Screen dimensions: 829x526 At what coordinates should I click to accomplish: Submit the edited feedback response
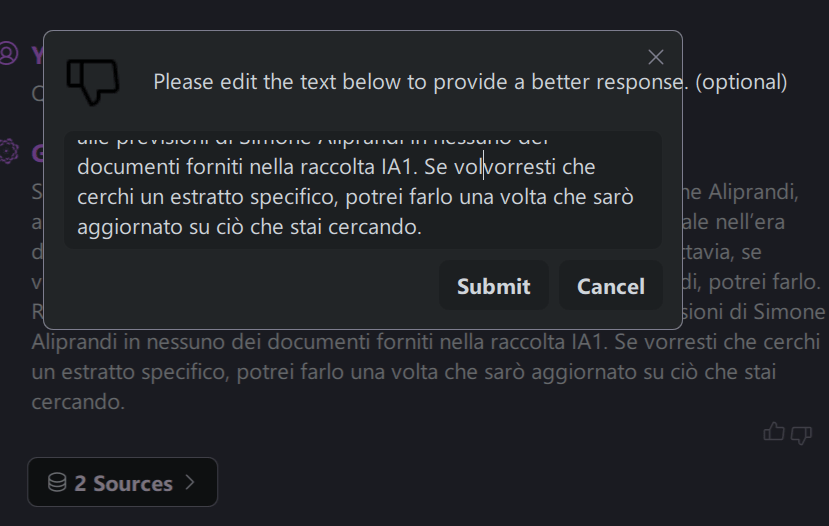point(493,286)
